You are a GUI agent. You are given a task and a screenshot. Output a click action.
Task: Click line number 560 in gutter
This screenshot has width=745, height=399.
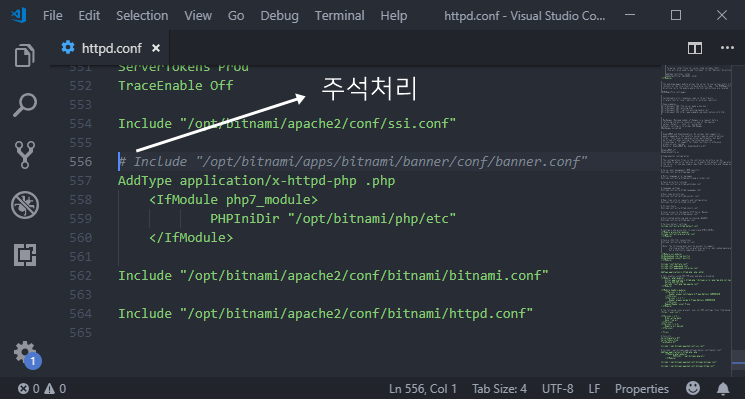[x=81, y=238]
